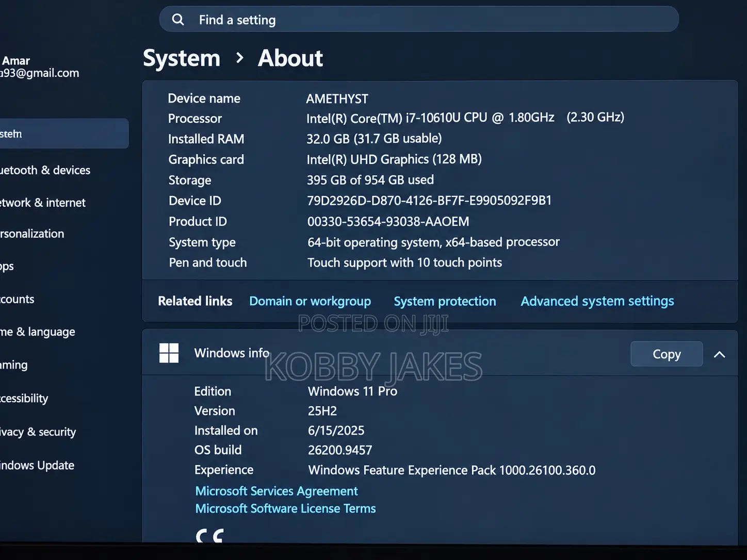Select OS build 26200.9457
Screen dimensions: 747x560
coord(340,450)
